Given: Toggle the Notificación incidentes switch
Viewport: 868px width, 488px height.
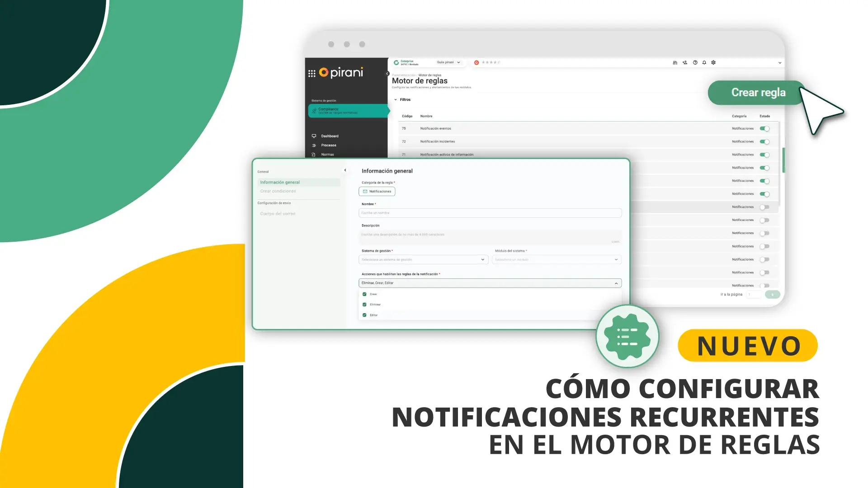Looking at the screenshot, I should click(765, 141).
